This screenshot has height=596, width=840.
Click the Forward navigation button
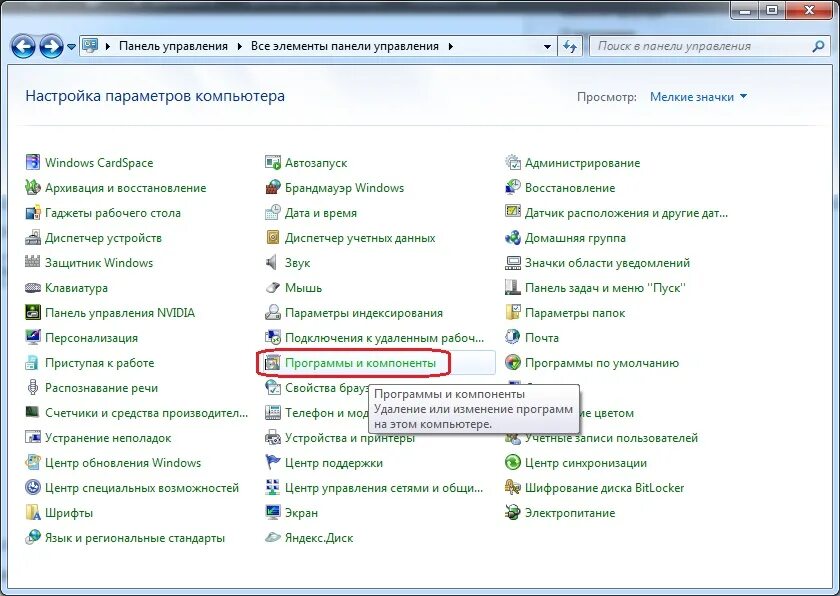tap(51, 46)
